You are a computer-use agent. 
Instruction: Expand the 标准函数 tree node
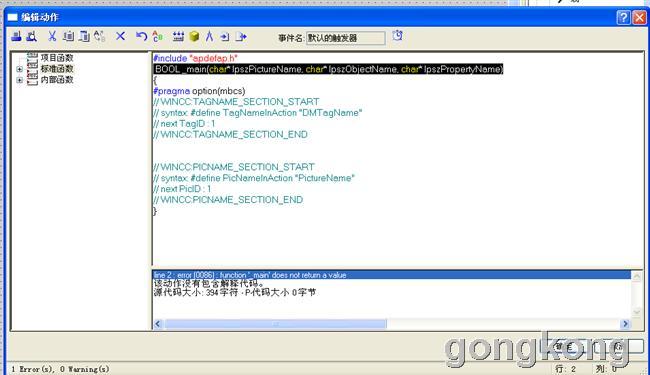click(x=19, y=69)
